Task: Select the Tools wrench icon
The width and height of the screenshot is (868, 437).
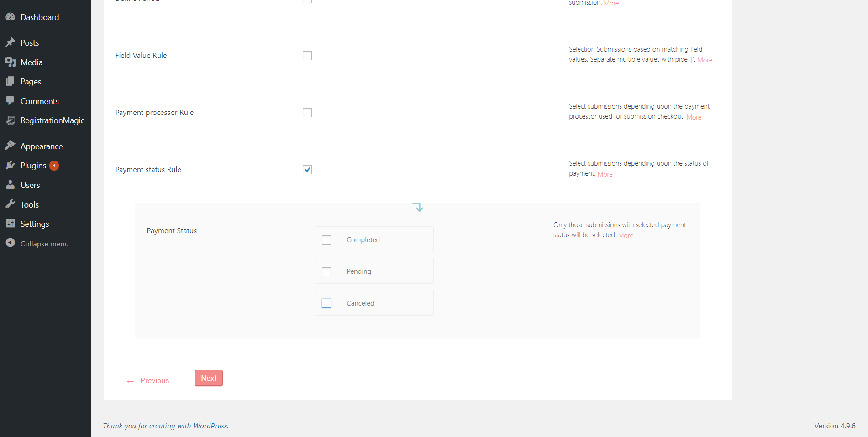Action: 10,204
